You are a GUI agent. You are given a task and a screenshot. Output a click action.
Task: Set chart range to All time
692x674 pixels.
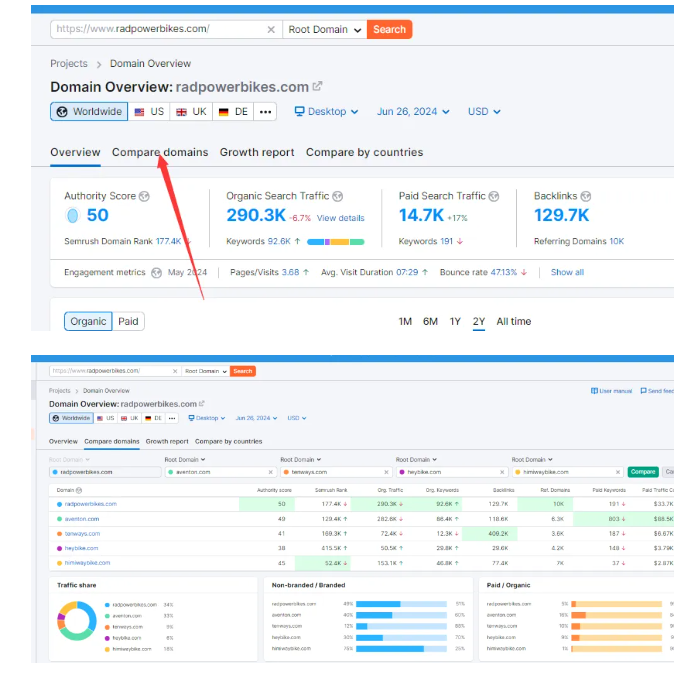(514, 321)
